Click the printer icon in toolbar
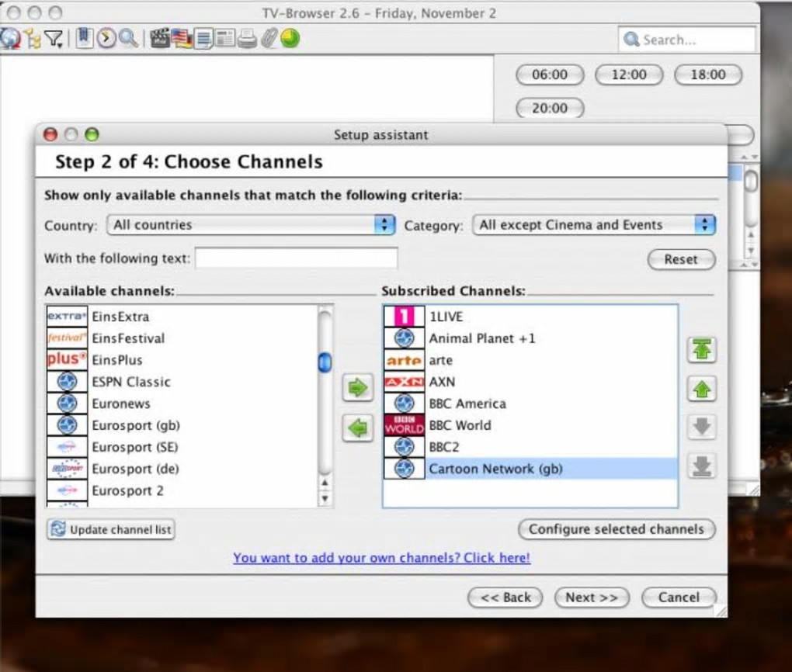Image resolution: width=792 pixels, height=672 pixels. tap(247, 39)
